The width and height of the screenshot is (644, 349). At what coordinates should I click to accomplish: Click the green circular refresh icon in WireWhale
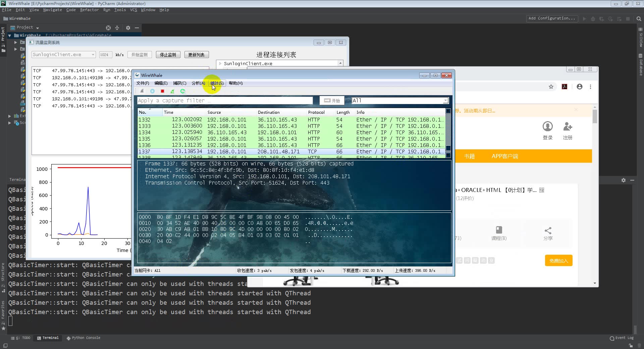[x=182, y=91]
